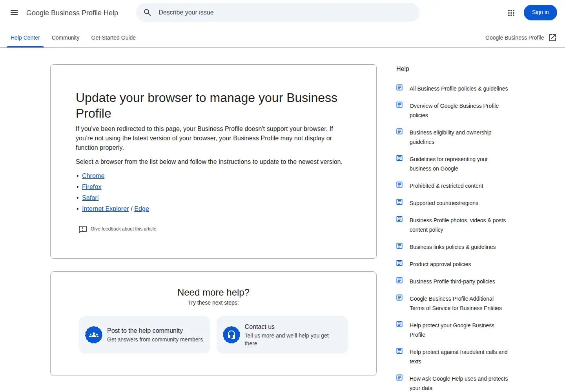Screen dimensions: 565x392
Task: Click article icon beside Product approval policies
Action: coord(399,263)
